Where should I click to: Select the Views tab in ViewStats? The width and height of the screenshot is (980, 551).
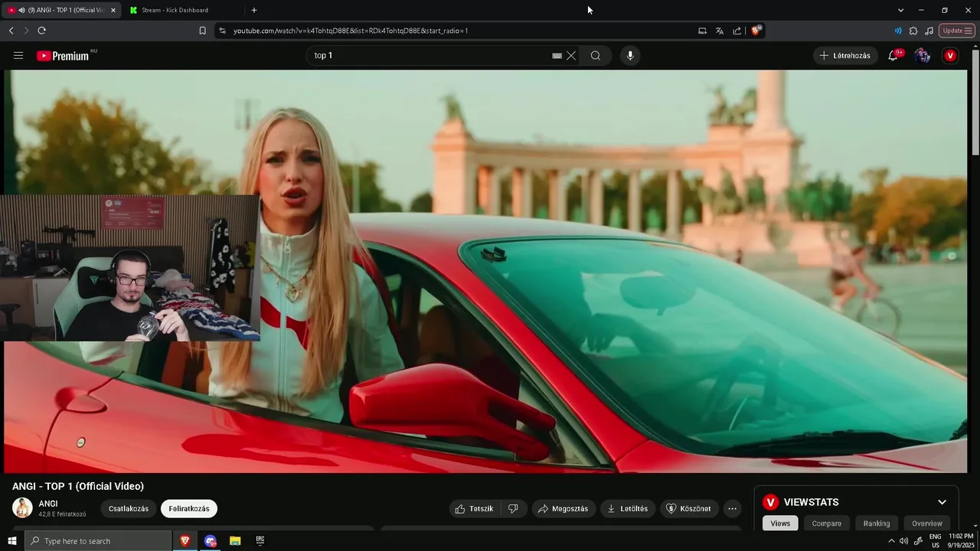click(780, 523)
